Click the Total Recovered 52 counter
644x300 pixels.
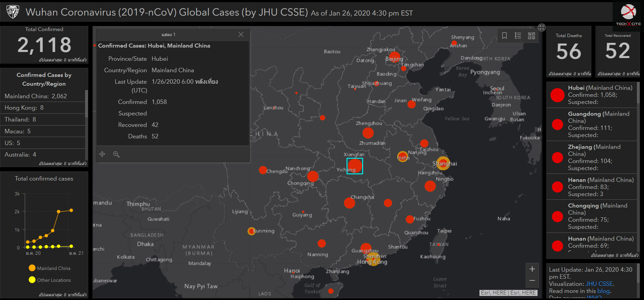(x=618, y=51)
